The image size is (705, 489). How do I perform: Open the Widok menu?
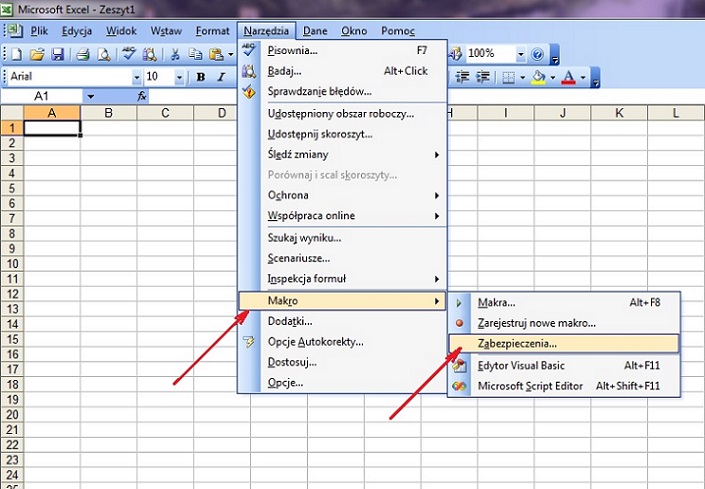121,31
